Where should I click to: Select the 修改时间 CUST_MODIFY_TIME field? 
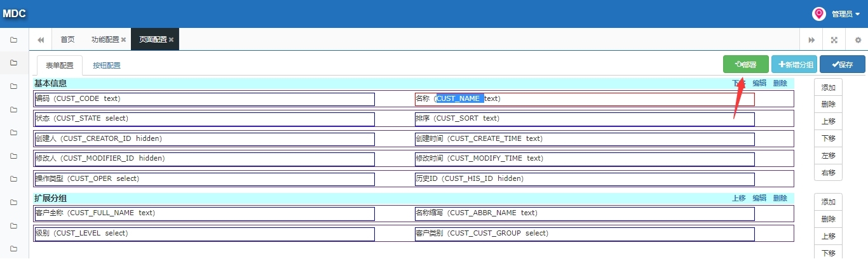585,159
